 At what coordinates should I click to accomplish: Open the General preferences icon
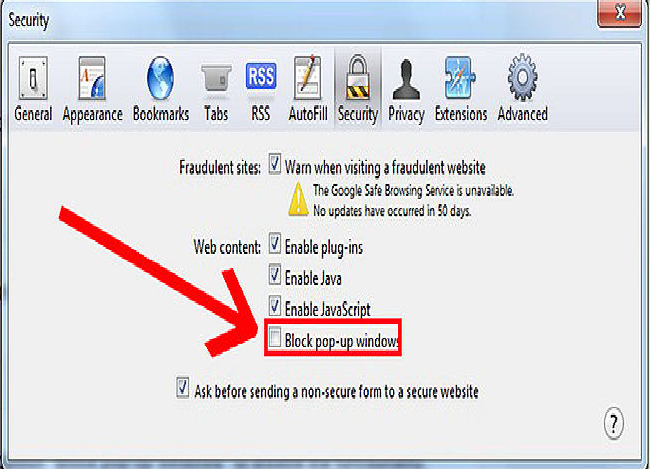pos(33,78)
